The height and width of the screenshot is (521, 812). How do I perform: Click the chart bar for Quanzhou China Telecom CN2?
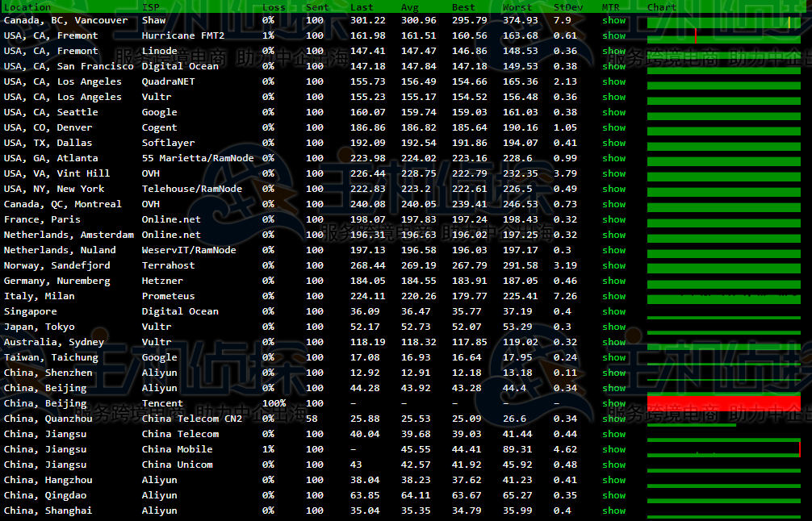(691, 420)
